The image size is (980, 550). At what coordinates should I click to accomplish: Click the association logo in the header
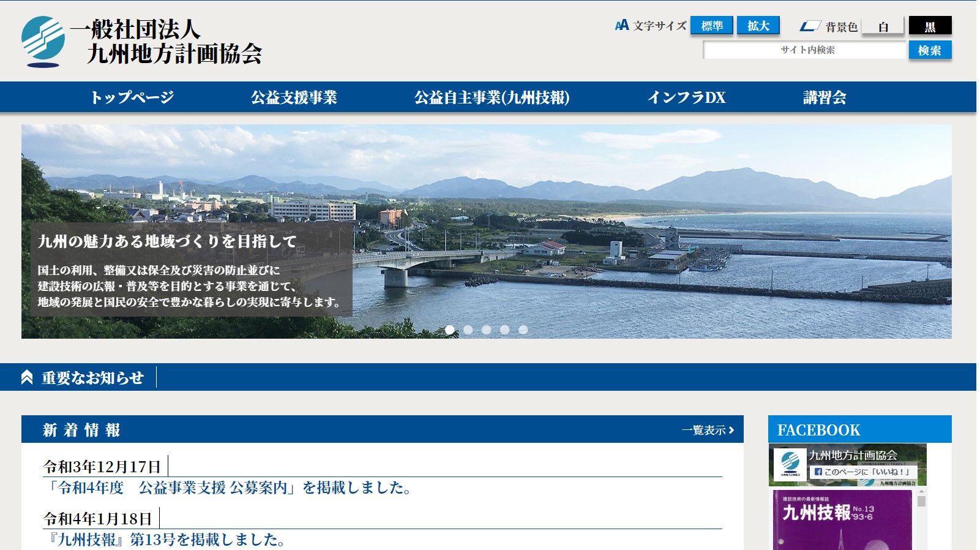[x=43, y=41]
